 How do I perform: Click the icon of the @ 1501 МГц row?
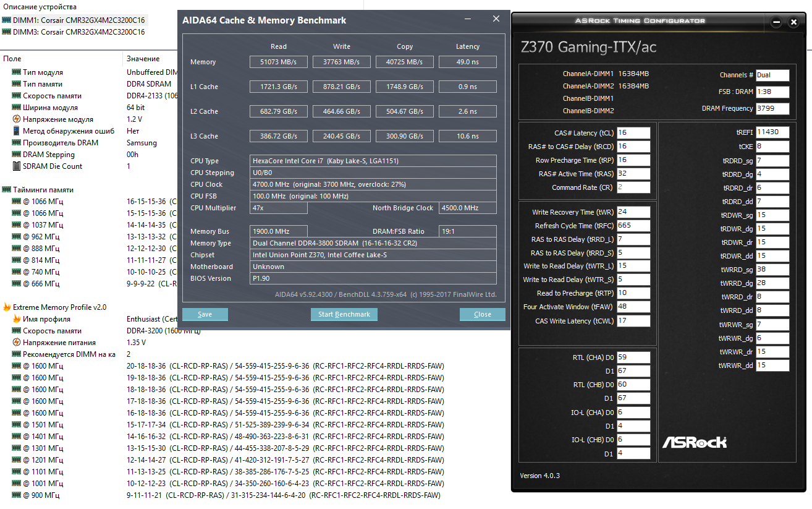(x=17, y=425)
